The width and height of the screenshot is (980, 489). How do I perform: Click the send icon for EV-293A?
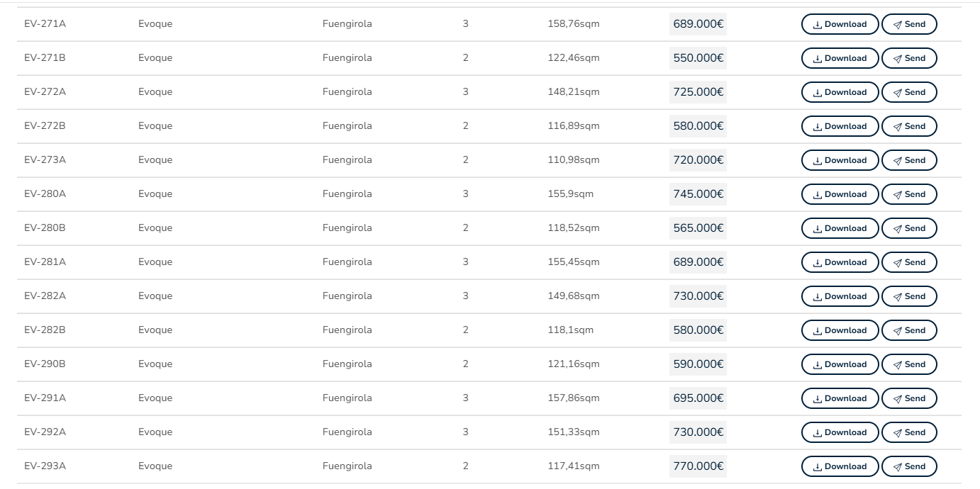(898, 467)
